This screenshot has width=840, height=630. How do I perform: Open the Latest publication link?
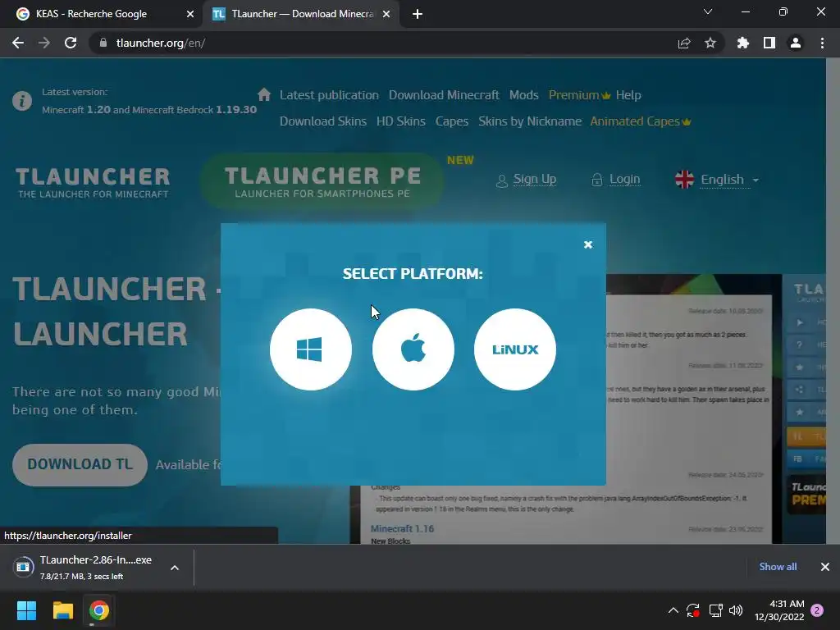329,95
